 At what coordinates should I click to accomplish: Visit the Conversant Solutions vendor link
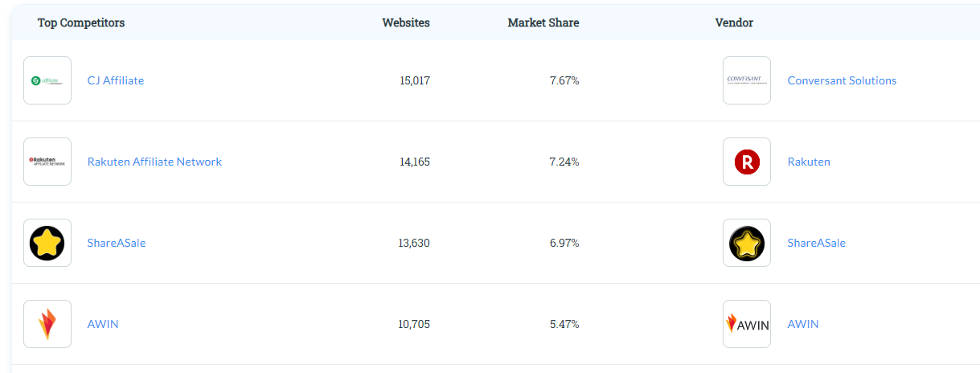pos(842,80)
